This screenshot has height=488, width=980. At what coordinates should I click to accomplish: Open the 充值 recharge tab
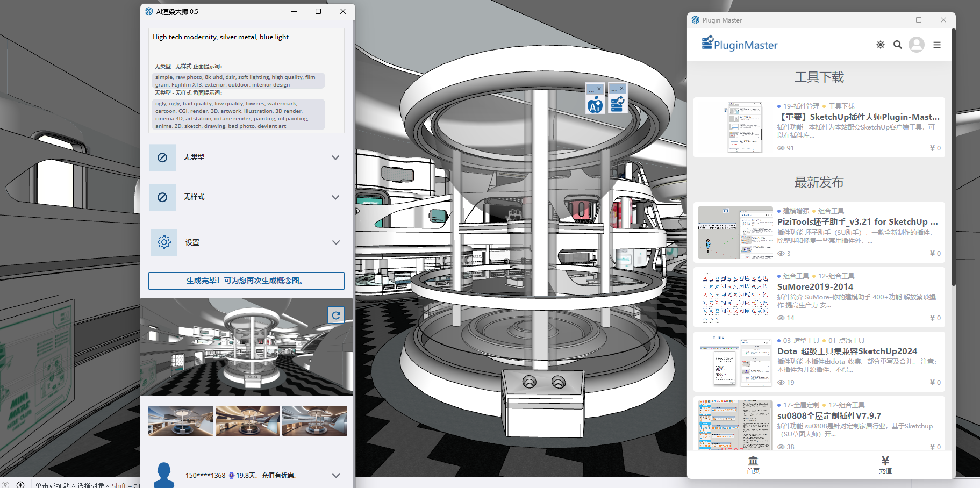(x=885, y=465)
